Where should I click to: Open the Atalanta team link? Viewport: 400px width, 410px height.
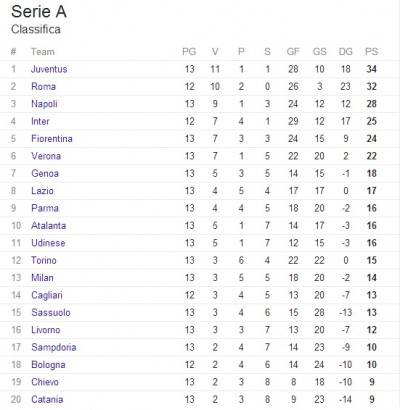48,225
